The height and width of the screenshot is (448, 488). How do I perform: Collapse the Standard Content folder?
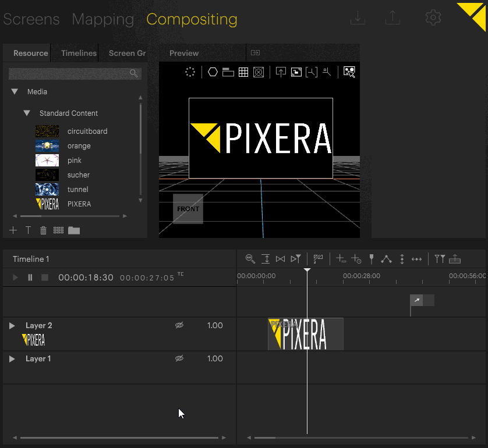coord(27,113)
